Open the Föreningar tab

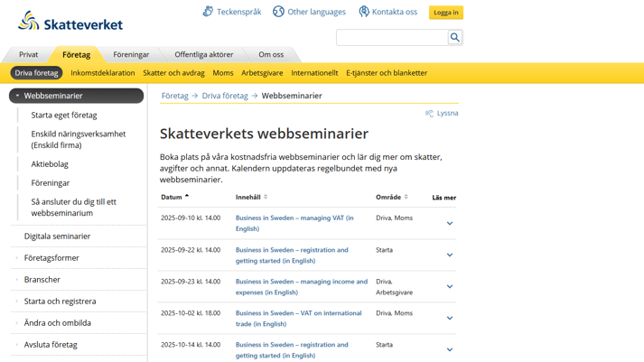tap(131, 54)
